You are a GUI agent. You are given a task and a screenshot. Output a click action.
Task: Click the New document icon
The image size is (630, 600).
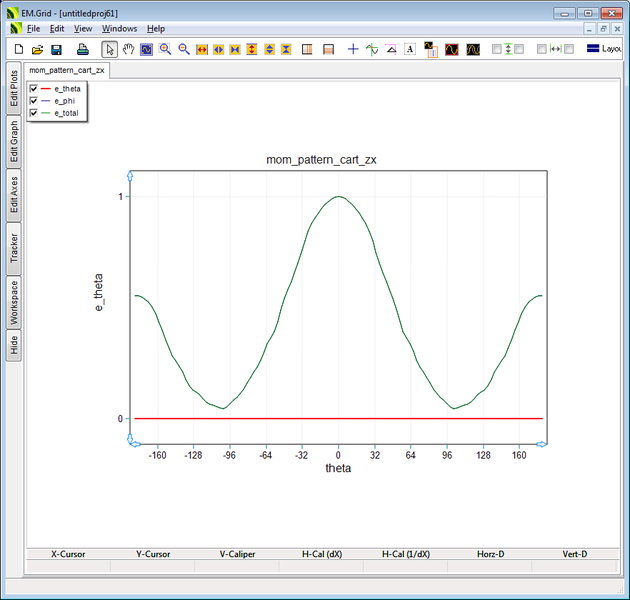18,49
